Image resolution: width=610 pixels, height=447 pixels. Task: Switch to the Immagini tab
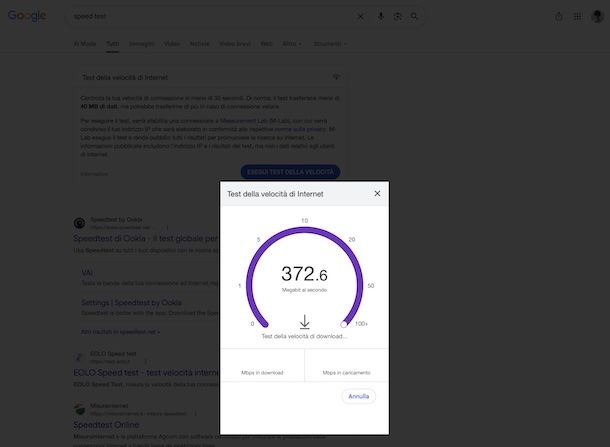pyautogui.click(x=142, y=44)
